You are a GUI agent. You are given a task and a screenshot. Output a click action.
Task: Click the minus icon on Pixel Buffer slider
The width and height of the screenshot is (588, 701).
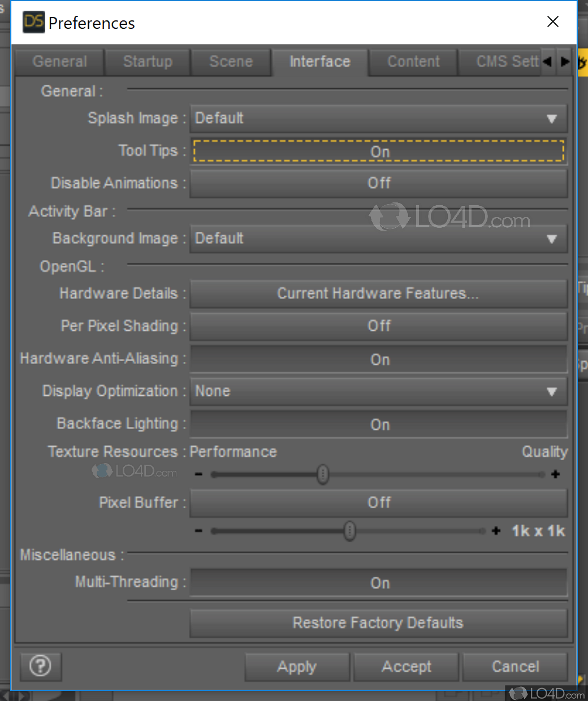(x=198, y=531)
